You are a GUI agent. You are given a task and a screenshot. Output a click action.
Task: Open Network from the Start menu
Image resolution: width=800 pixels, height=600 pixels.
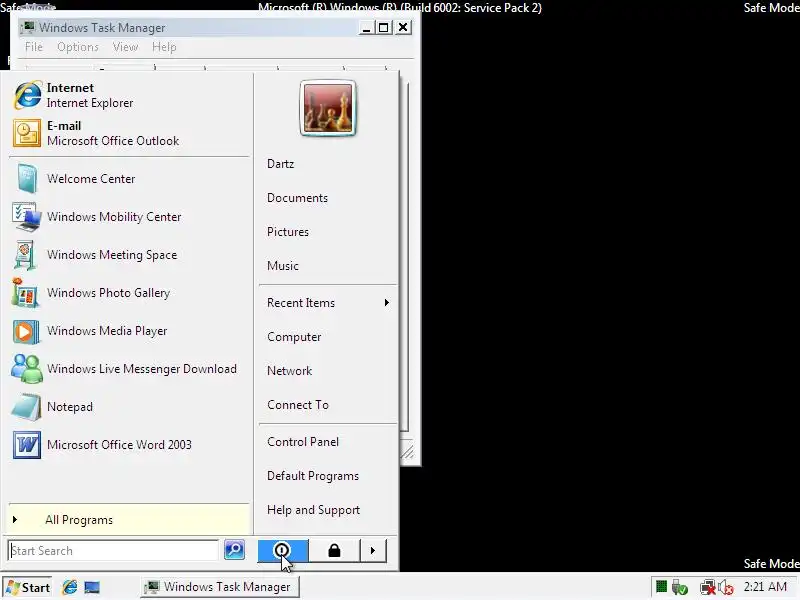[x=328, y=371]
